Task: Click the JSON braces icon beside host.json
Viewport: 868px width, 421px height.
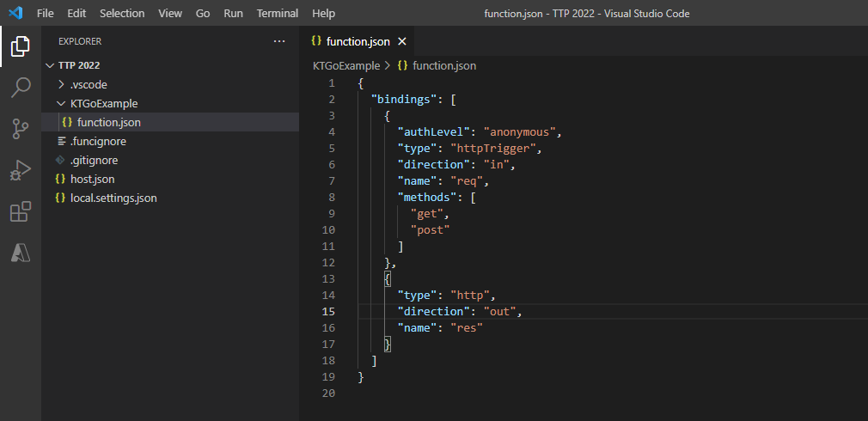Action: click(60, 180)
